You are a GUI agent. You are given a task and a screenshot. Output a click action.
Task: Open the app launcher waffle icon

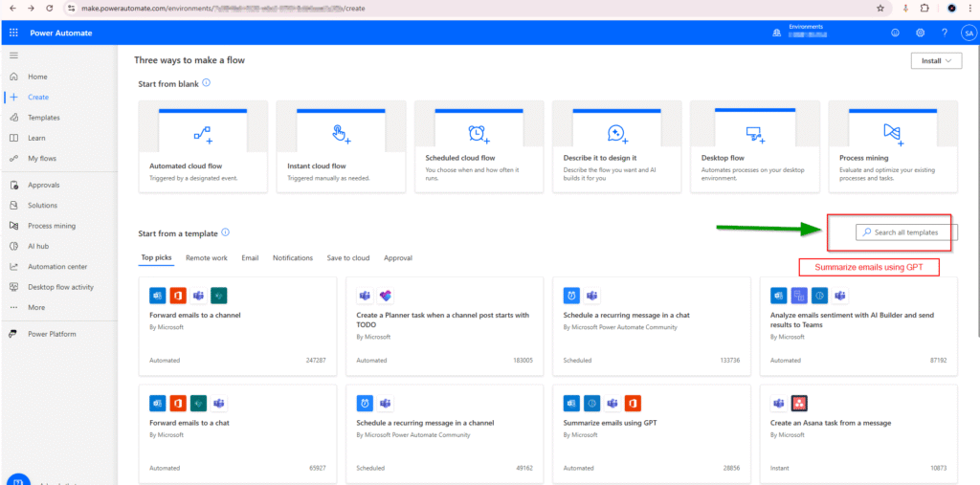pyautogui.click(x=13, y=33)
